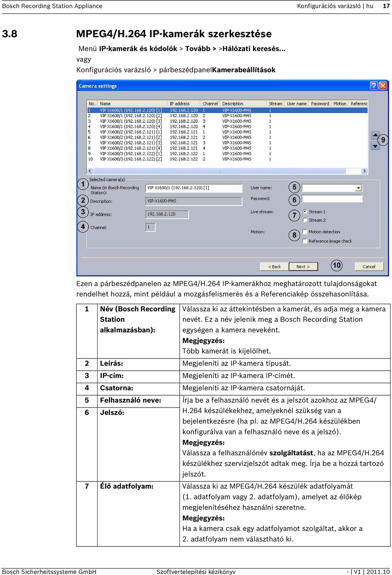
Task: Sort by the Password column header
Action: 321,104
